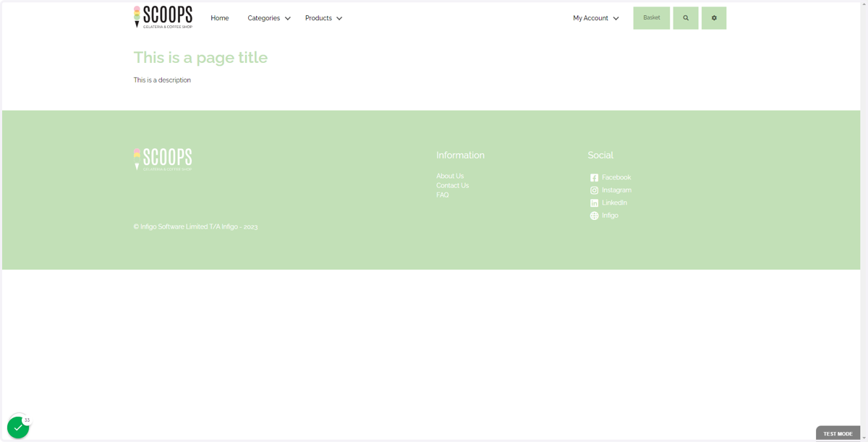
Task: Click the Infigo Software Limited copyright text
Action: (x=195, y=226)
